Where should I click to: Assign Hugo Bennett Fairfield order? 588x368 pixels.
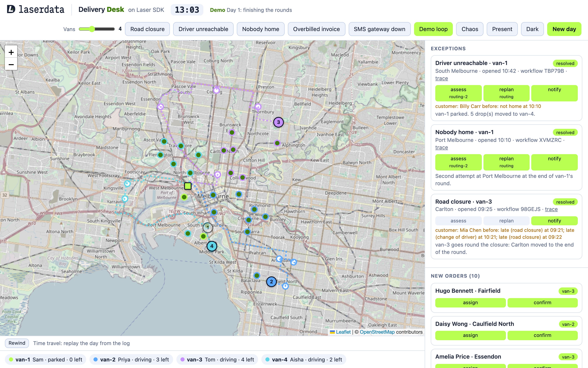[470, 303]
